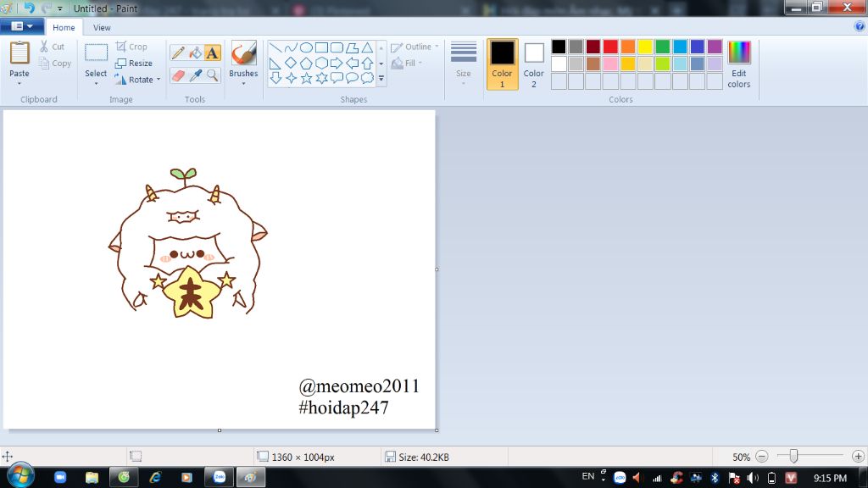
Task: Choose the Left arrow shape
Action: pos(352,63)
